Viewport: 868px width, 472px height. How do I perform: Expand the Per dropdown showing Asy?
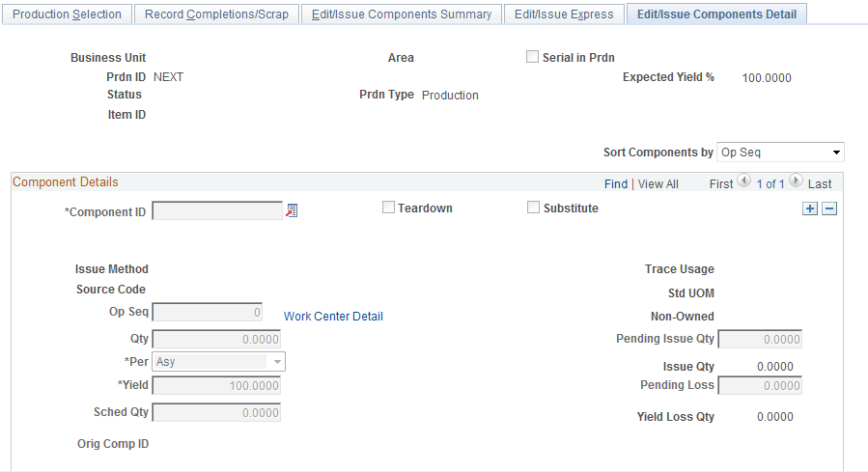(218, 362)
